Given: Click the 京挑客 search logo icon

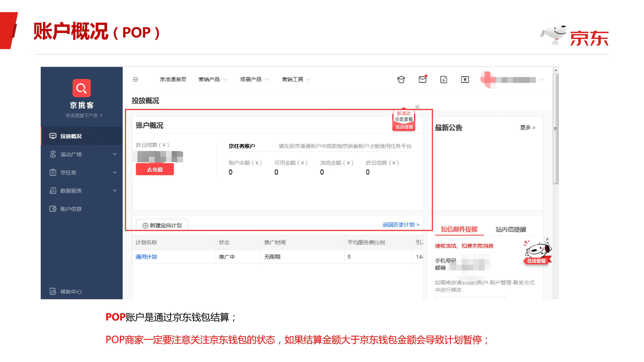Looking at the screenshot, I should pos(81,88).
